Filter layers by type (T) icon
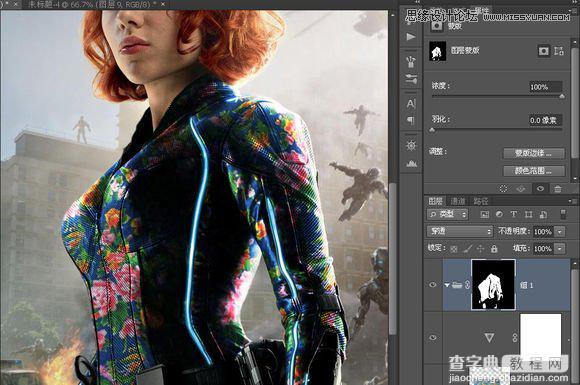 pos(513,214)
